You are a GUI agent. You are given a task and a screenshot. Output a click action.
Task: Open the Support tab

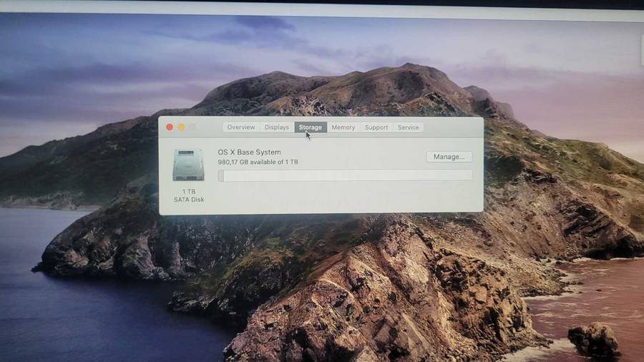(376, 127)
